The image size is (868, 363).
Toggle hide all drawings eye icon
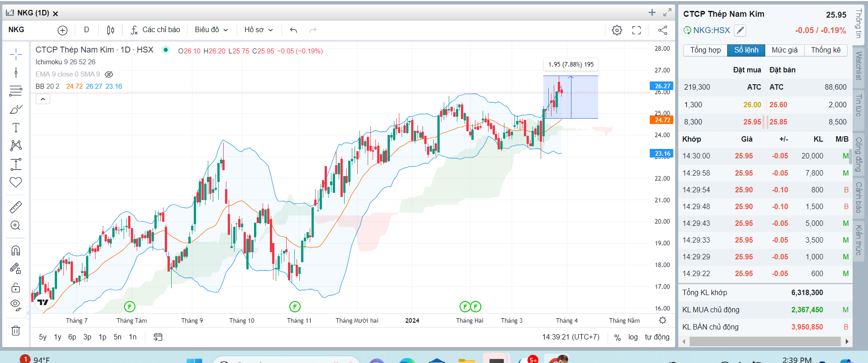point(16,305)
